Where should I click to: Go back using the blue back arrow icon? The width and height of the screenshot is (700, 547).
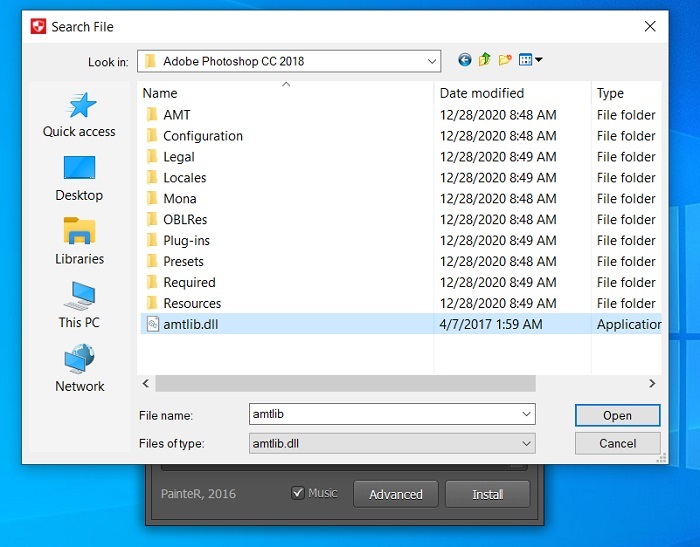pos(464,59)
